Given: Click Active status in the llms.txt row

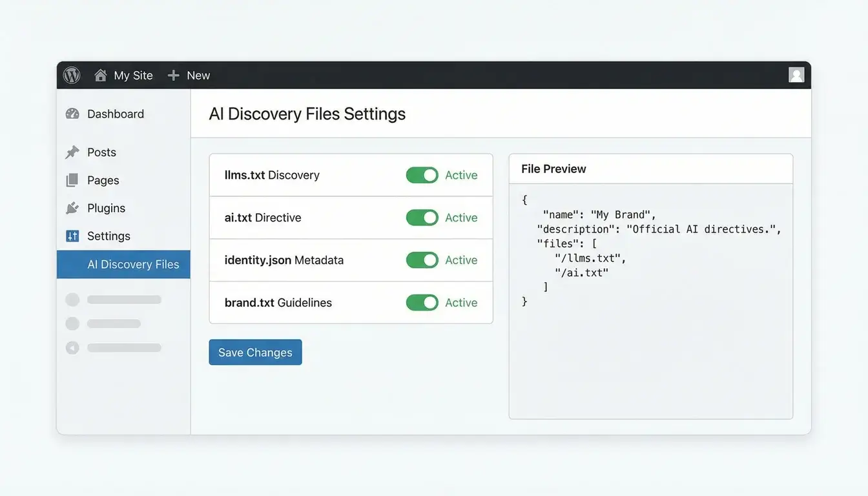Looking at the screenshot, I should point(461,175).
